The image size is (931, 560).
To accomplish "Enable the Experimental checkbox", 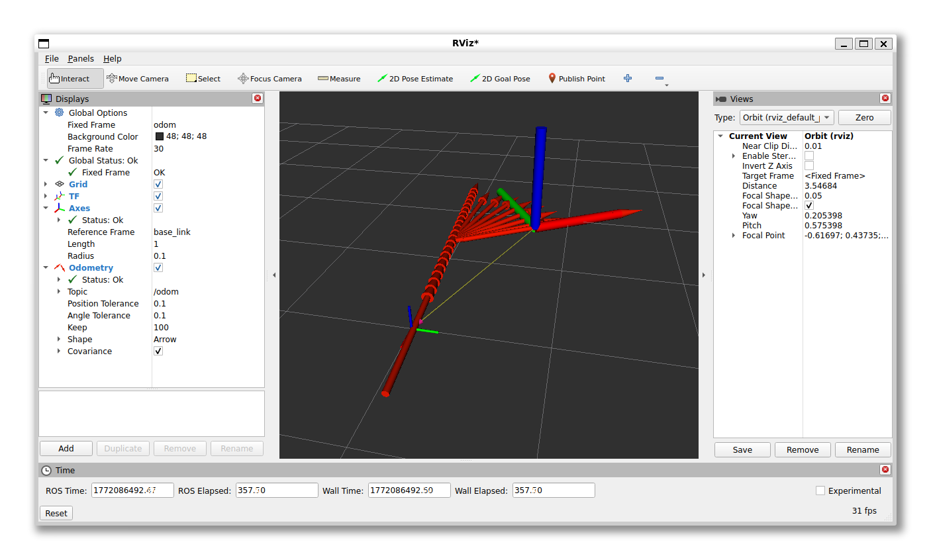I will point(820,490).
